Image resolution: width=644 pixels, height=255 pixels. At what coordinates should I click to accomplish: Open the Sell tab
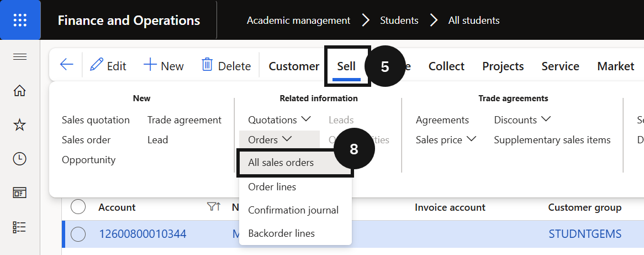(346, 66)
